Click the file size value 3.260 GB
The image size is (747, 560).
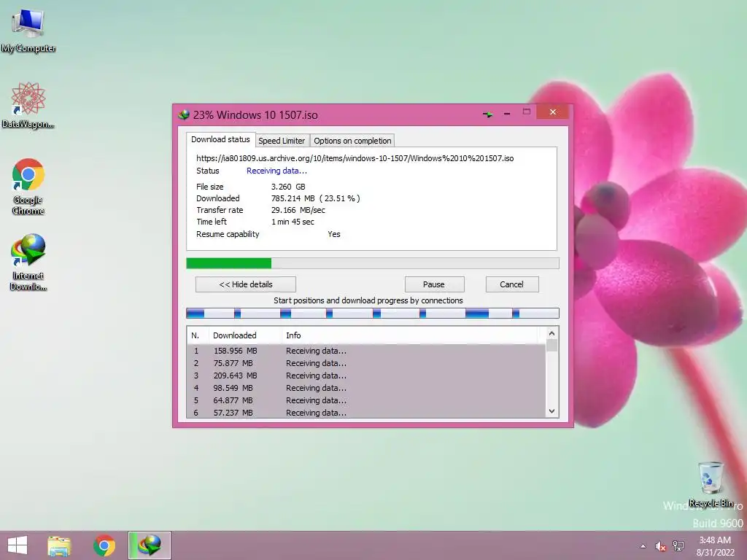coord(288,187)
